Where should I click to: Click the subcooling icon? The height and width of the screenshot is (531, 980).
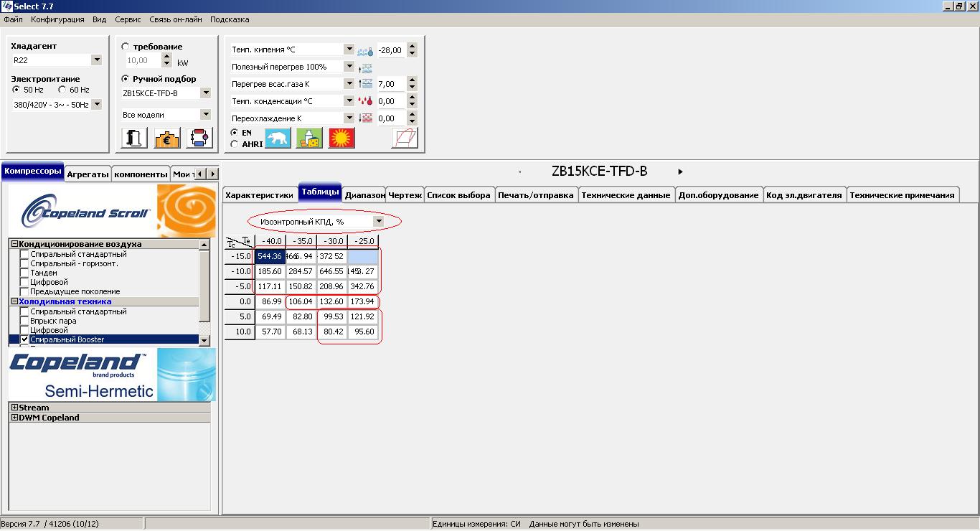365,118
